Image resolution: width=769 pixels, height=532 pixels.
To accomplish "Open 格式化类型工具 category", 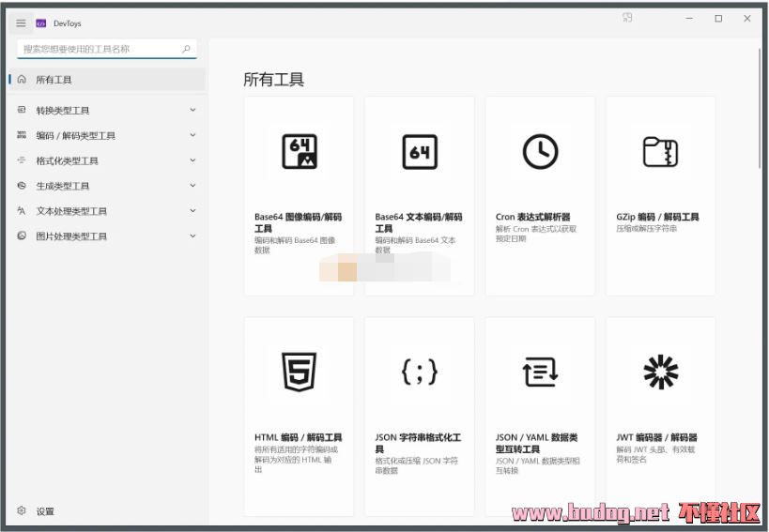I will (107, 160).
